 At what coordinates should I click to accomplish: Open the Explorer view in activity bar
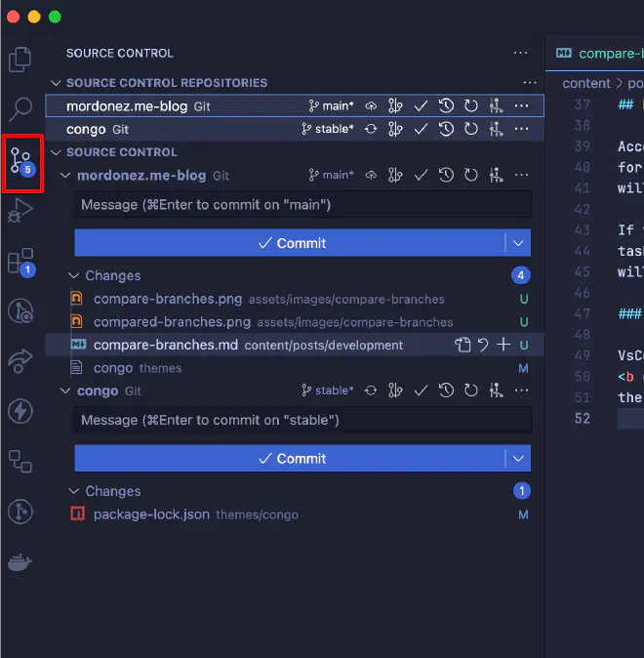click(x=20, y=60)
